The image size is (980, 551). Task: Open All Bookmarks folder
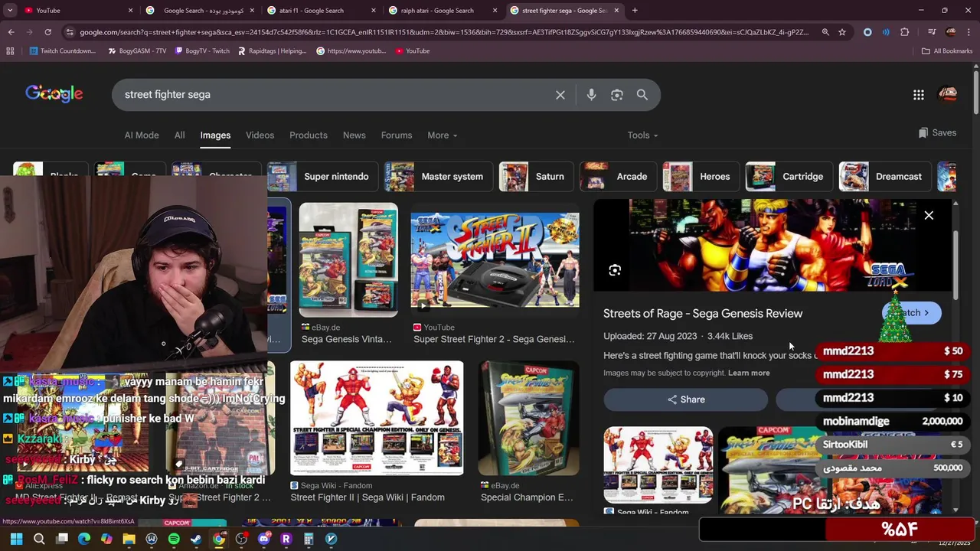[x=947, y=51]
